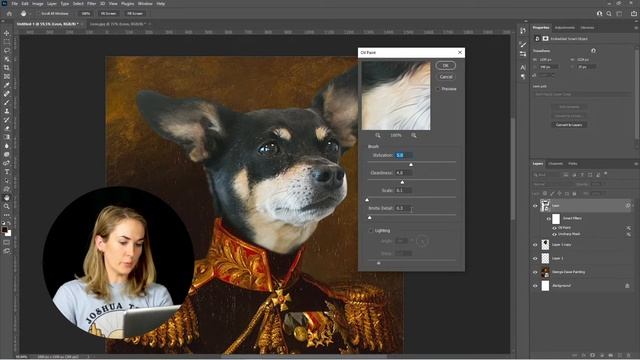Switch to the Channels tab
The height and width of the screenshot is (360, 640).
pyautogui.click(x=555, y=164)
